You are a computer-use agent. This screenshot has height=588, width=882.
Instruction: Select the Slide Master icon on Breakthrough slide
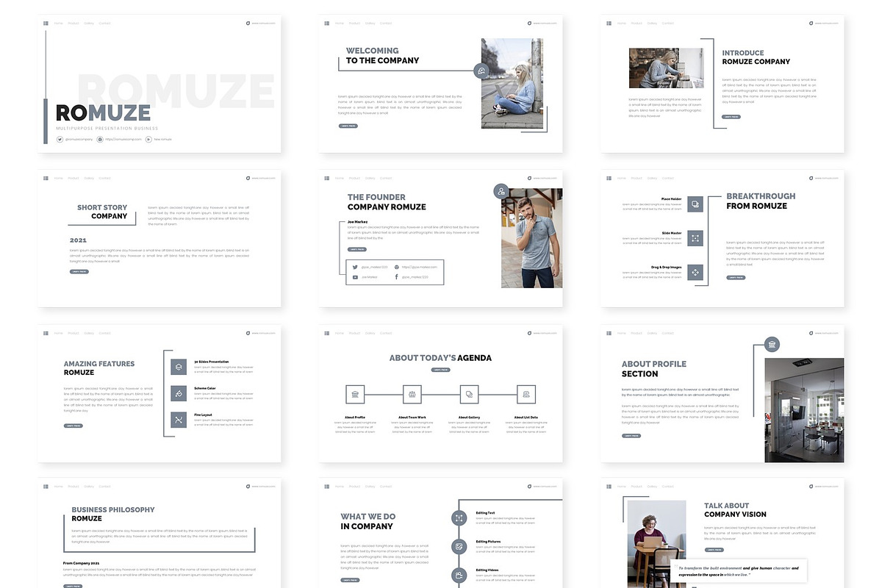pyautogui.click(x=695, y=238)
